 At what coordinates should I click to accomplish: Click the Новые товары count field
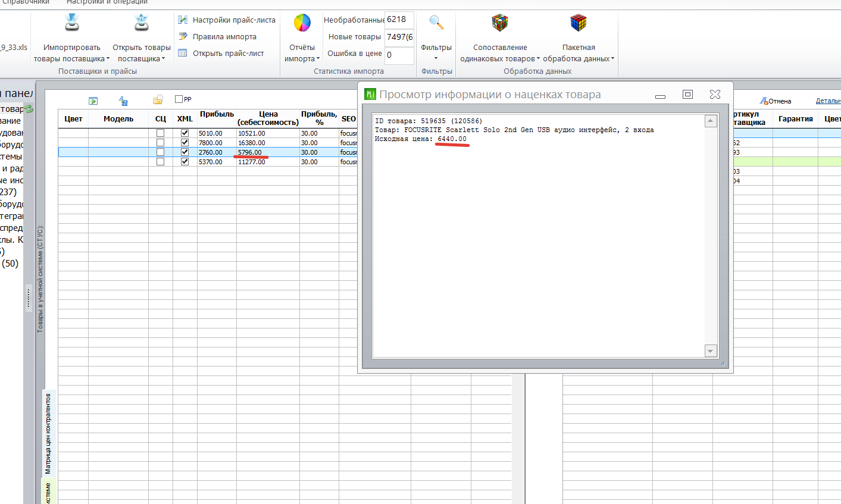(x=399, y=37)
